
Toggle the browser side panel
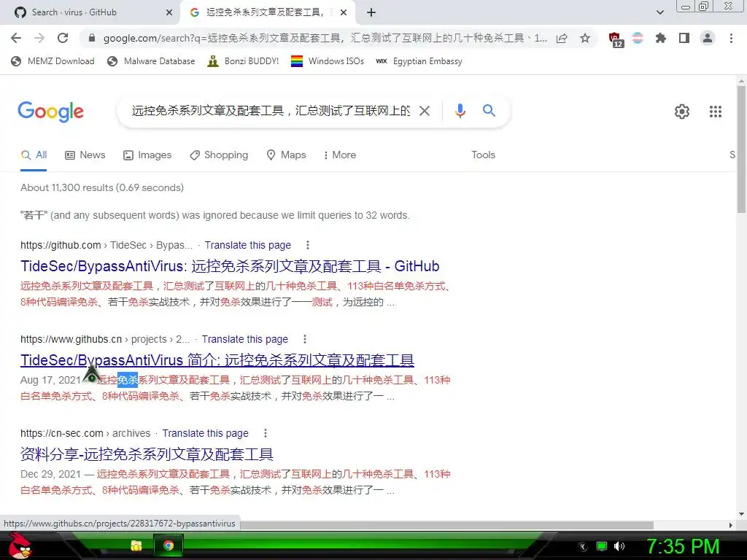(x=684, y=38)
